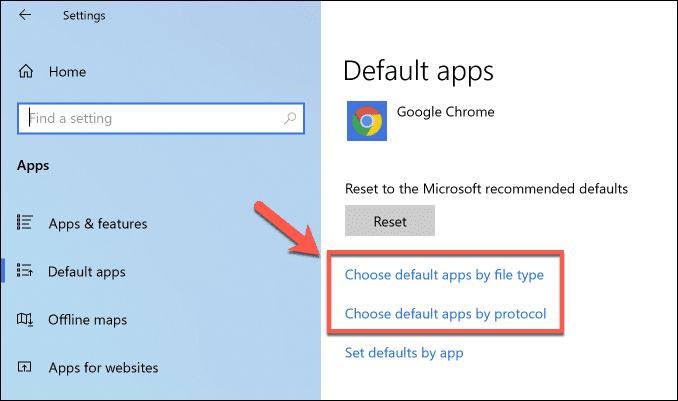The image size is (678, 401).
Task: Click the Apps for websites icon
Action: (x=26, y=367)
